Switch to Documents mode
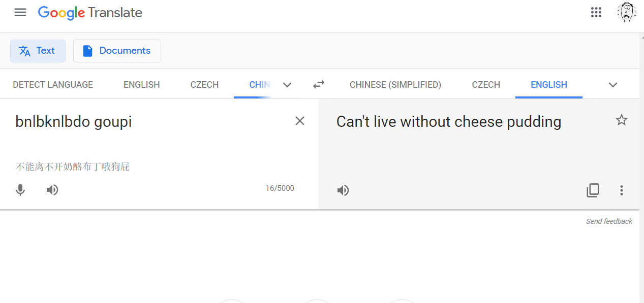 point(117,51)
